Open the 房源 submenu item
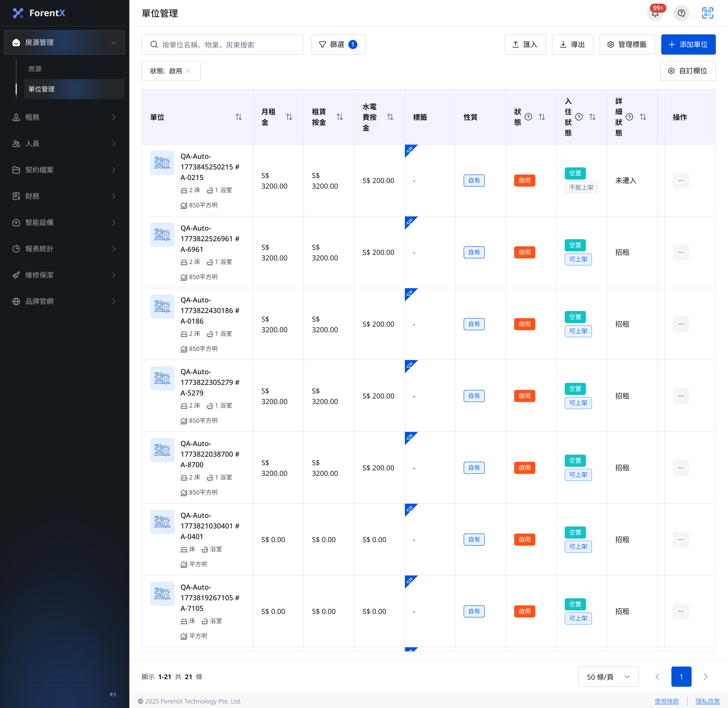This screenshot has width=728, height=708. coord(74,69)
